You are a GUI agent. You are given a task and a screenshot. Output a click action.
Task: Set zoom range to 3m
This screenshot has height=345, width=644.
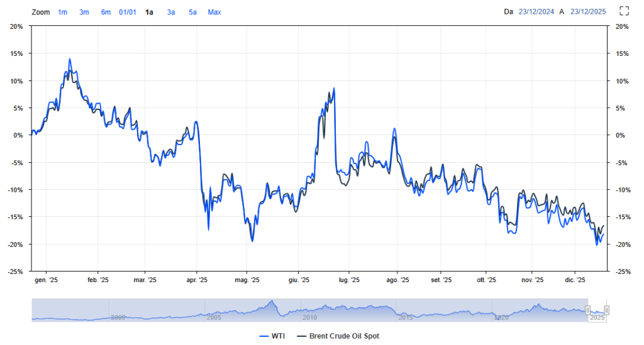84,12
